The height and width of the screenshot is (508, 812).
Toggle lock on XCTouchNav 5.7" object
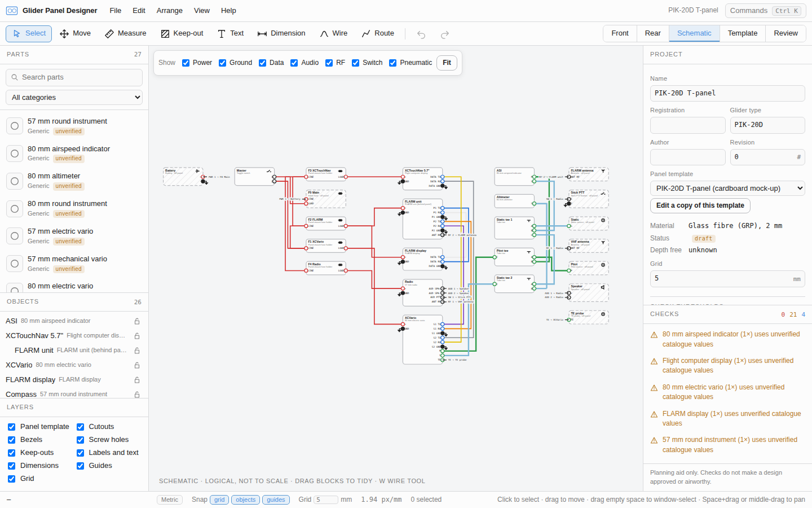point(137,336)
